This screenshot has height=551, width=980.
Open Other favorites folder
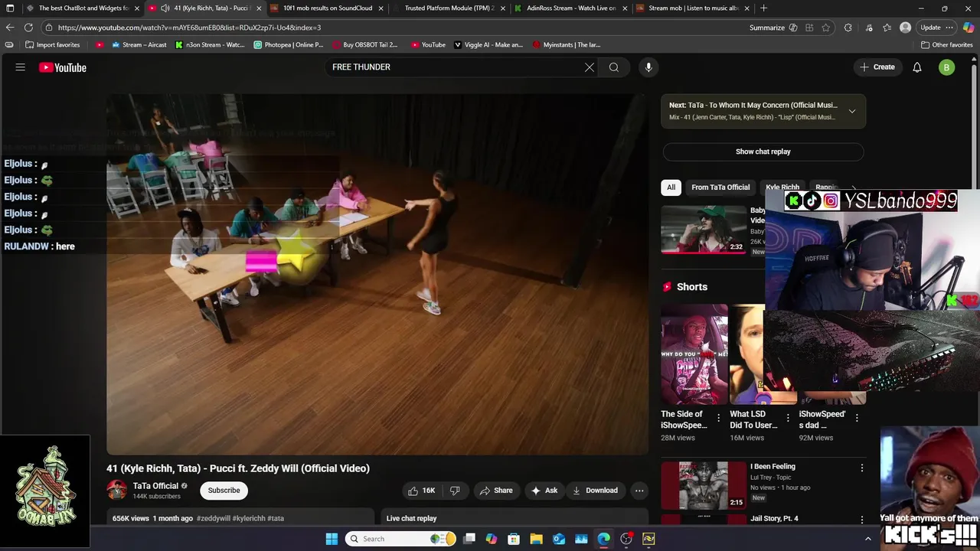[x=947, y=45]
